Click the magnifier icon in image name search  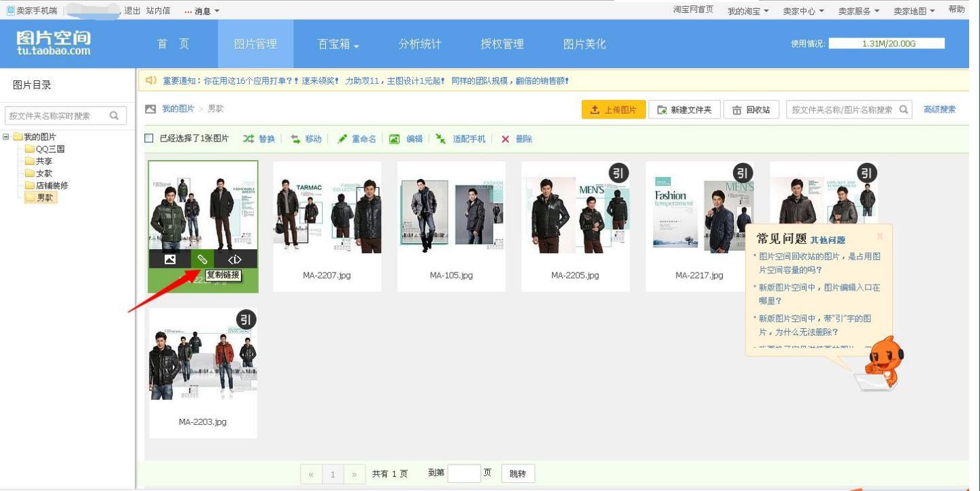click(904, 110)
